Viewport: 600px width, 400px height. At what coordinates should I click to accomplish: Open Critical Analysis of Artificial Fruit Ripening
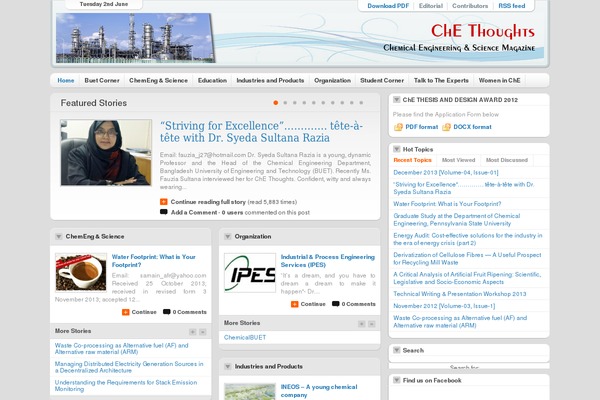[467, 278]
